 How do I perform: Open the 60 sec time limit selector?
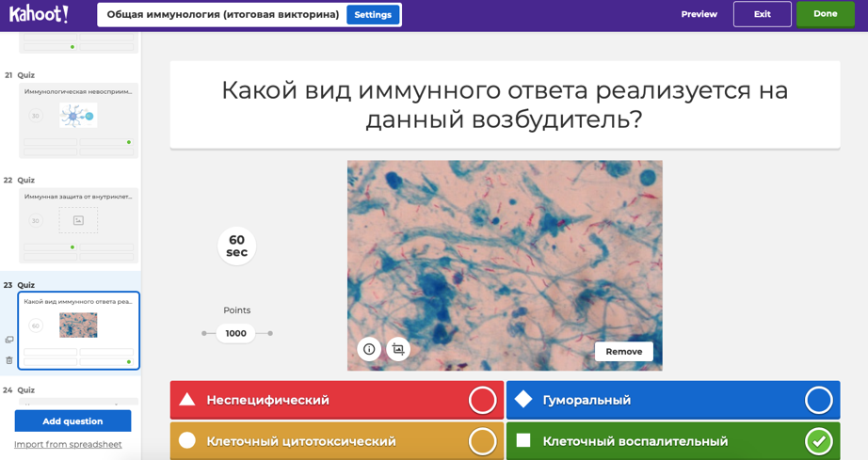(x=236, y=246)
